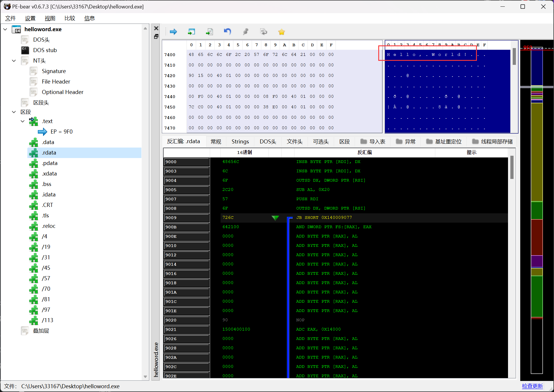
Task: Switch to the 异常 tab
Action: [406, 141]
